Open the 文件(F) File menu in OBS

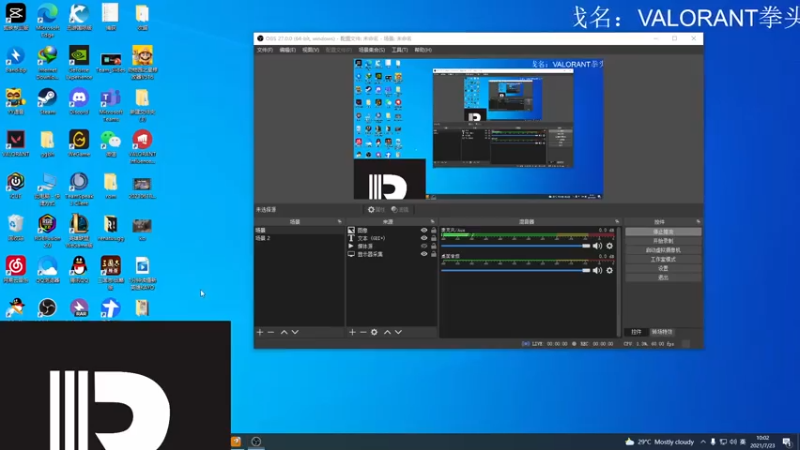265,50
